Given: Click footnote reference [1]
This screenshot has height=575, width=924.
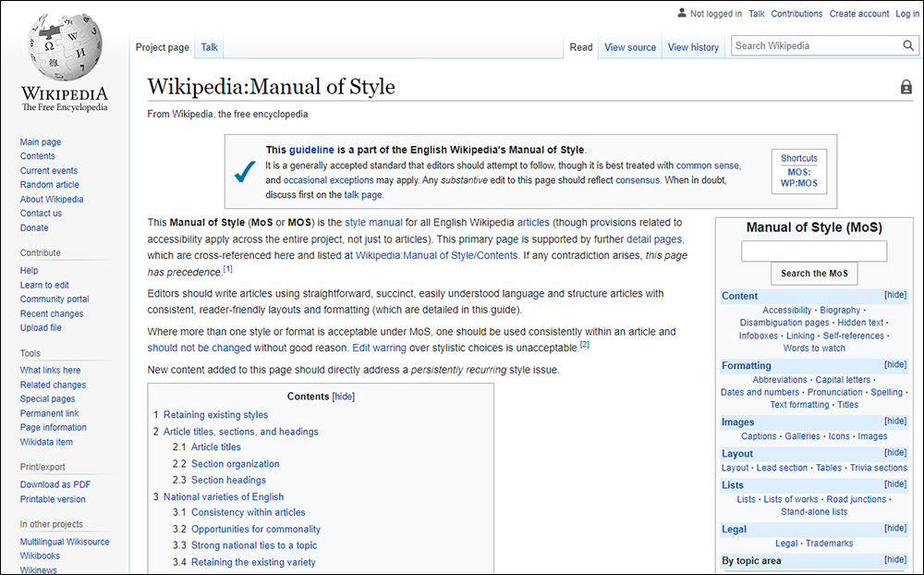Looking at the screenshot, I should click(227, 269).
